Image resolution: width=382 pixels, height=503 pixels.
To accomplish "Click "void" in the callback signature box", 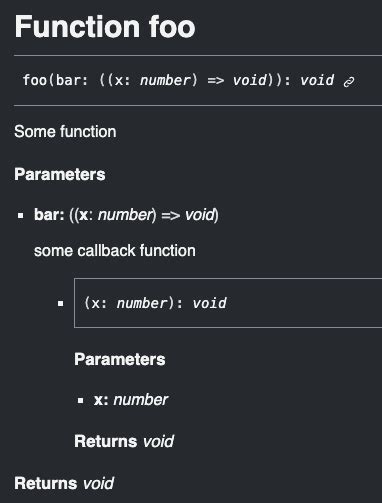I will click(x=210, y=303).
